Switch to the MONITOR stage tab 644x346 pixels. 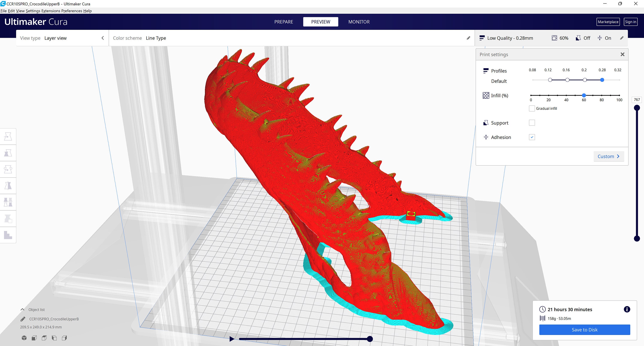pyautogui.click(x=359, y=22)
